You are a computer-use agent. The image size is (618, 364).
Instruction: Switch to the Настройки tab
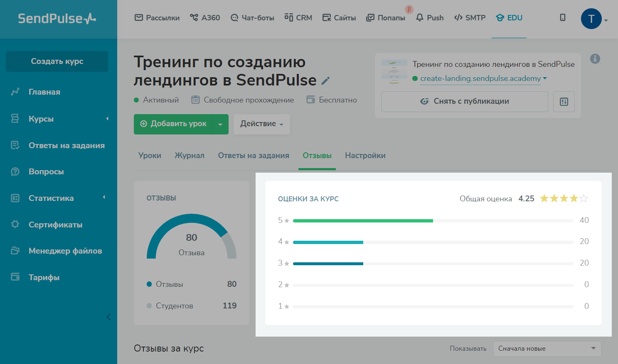365,156
